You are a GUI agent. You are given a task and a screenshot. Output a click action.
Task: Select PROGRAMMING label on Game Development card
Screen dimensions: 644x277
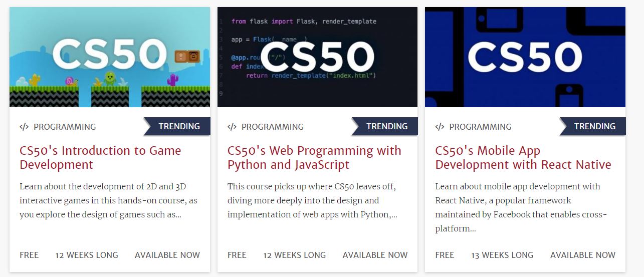click(65, 127)
